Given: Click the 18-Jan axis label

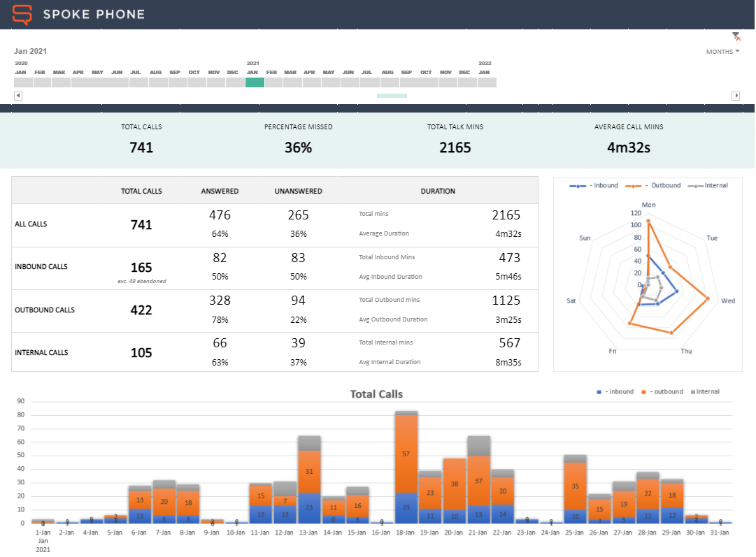Looking at the screenshot, I should (x=405, y=533).
